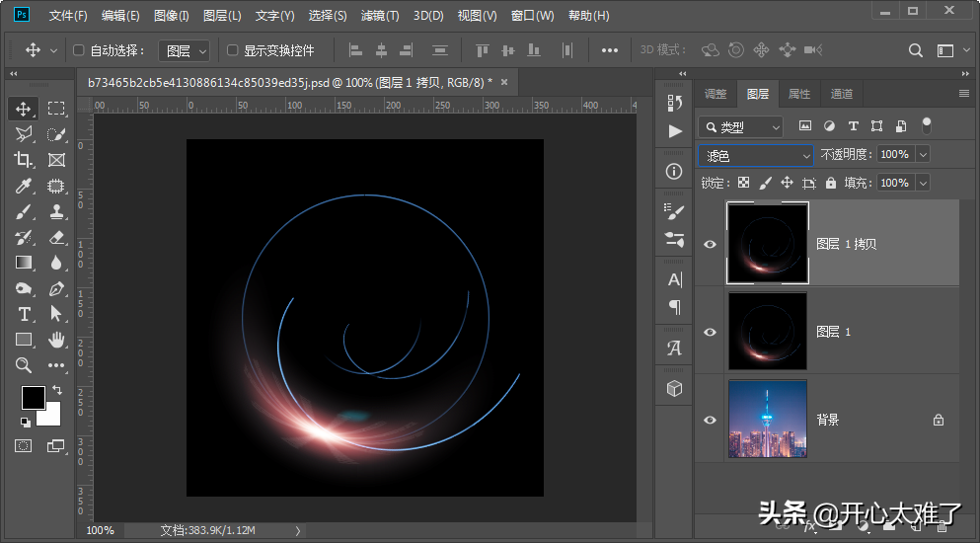
Task: Open more align options ellipsis
Action: click(x=609, y=50)
